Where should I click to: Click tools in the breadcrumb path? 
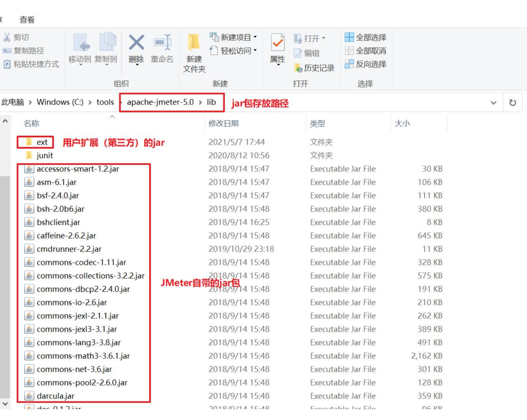coord(105,102)
